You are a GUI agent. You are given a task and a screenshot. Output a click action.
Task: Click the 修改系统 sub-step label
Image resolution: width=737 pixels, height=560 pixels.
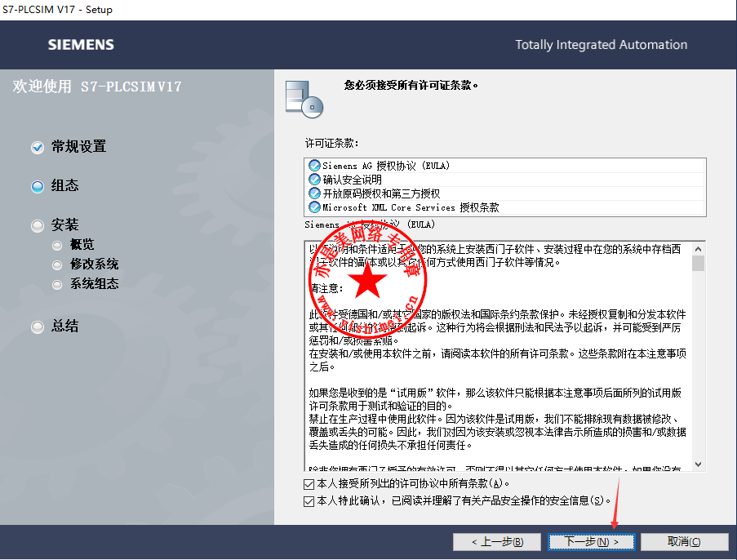coord(95,264)
